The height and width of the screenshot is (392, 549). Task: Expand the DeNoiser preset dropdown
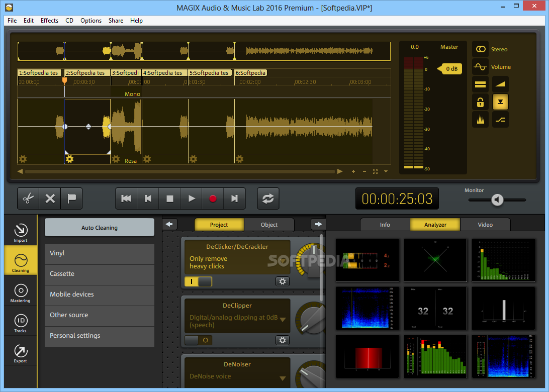coord(283,378)
